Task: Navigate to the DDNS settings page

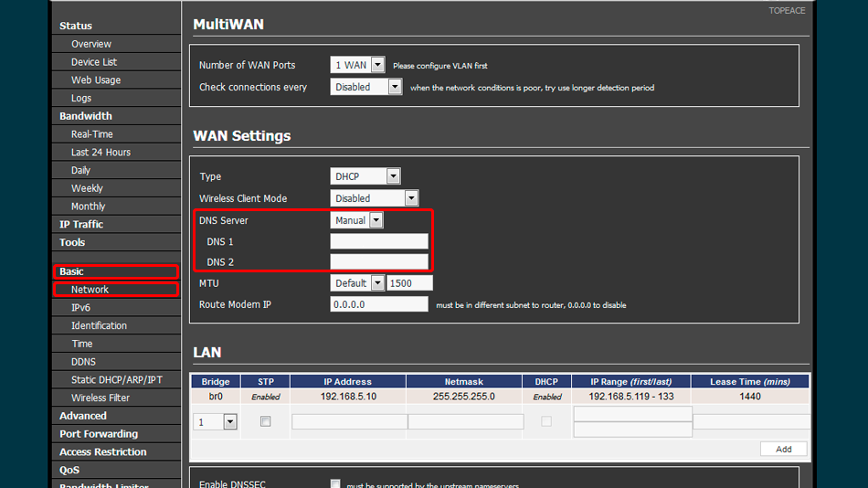Action: (83, 362)
